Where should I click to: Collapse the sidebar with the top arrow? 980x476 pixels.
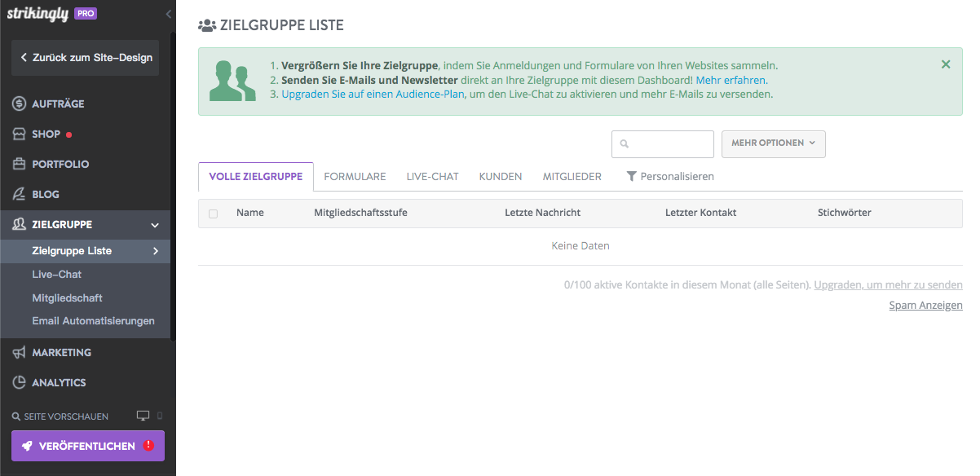168,14
